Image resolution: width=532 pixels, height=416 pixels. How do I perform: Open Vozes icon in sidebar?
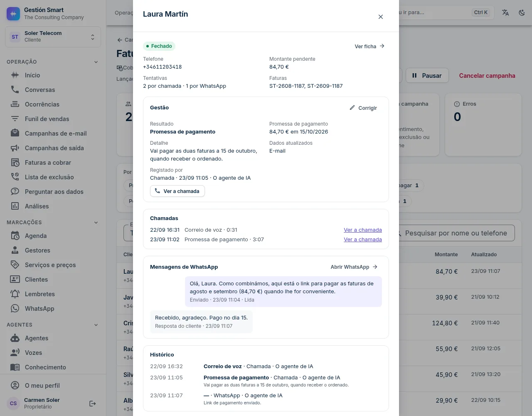pyautogui.click(x=15, y=353)
